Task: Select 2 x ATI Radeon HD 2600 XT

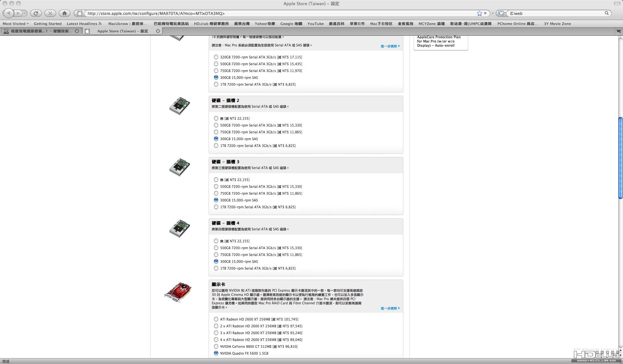Action: 216,326
